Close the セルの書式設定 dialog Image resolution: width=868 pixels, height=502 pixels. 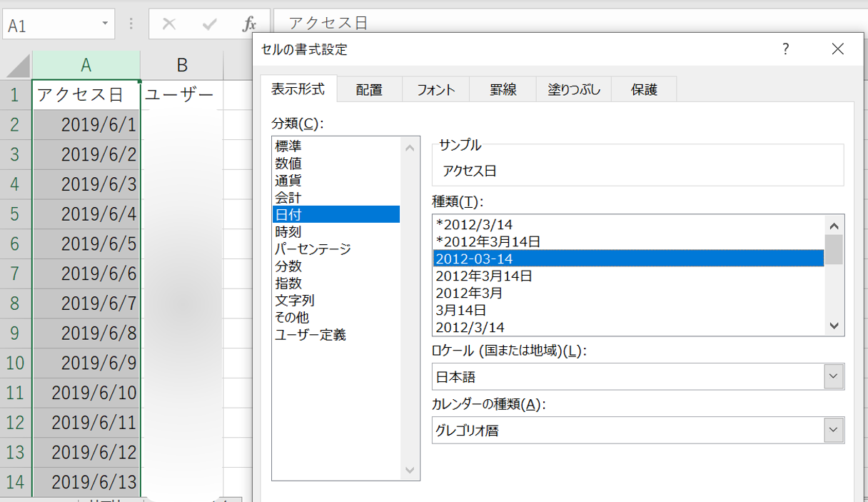pyautogui.click(x=837, y=49)
